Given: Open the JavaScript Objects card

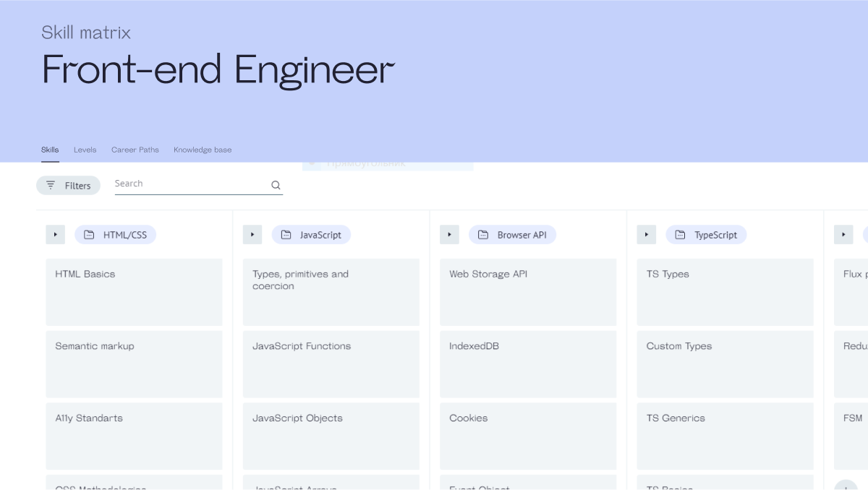Looking at the screenshot, I should coord(331,436).
